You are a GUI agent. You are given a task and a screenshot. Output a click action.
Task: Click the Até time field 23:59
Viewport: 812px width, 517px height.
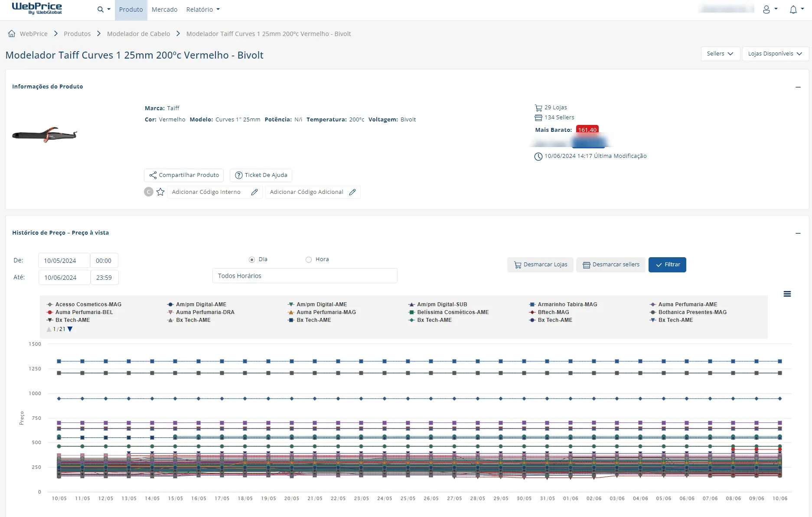[104, 278]
